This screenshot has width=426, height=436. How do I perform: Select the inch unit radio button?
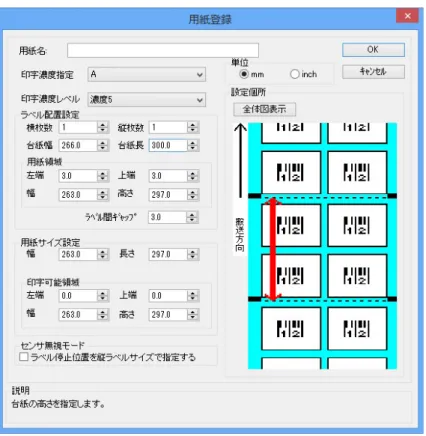pos(295,74)
